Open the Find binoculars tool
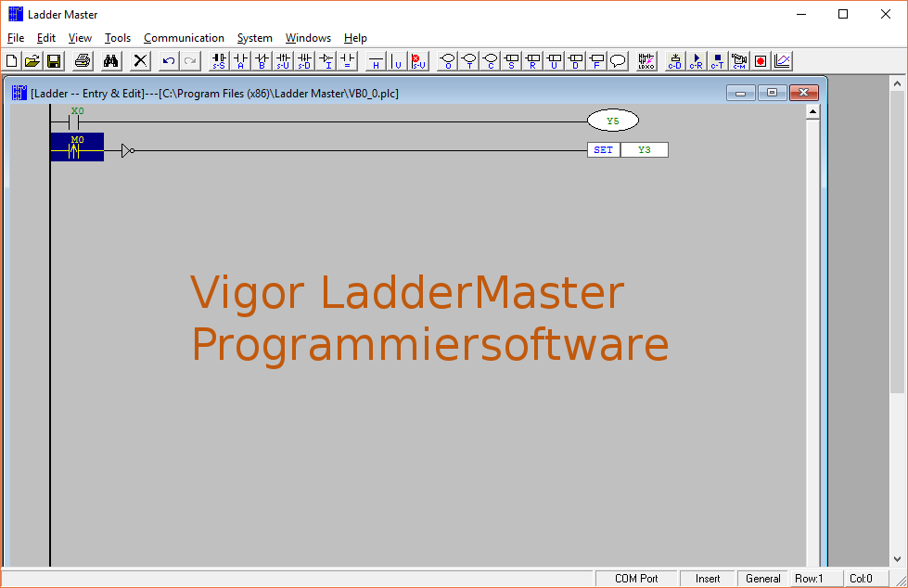Screen dimensions: 908x588 [x=111, y=61]
